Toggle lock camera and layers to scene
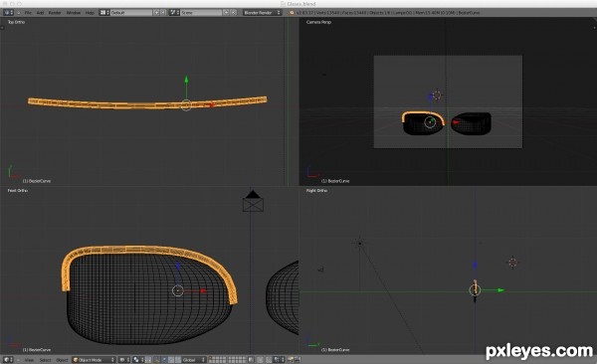Viewport: 597px width, 364px height. (251, 360)
